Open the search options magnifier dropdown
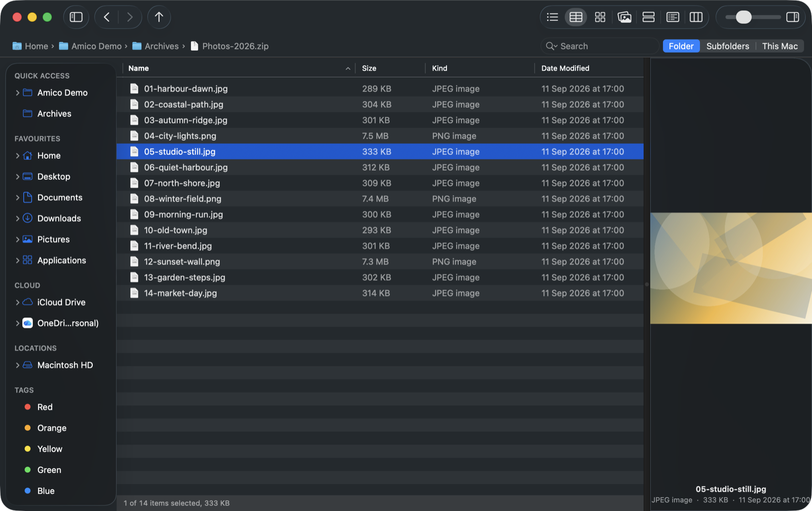Image resolution: width=812 pixels, height=511 pixels. (551, 46)
